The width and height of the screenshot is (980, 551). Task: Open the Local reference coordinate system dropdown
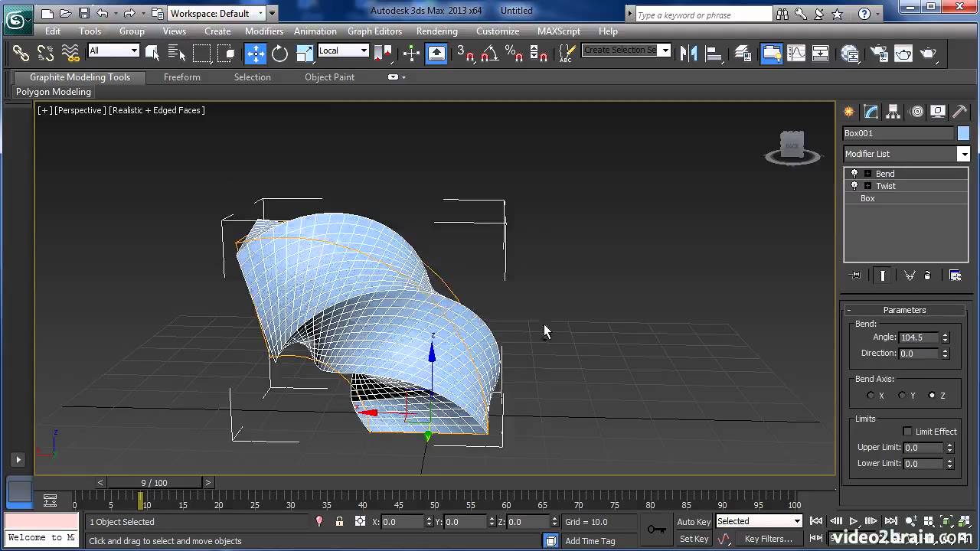[343, 51]
